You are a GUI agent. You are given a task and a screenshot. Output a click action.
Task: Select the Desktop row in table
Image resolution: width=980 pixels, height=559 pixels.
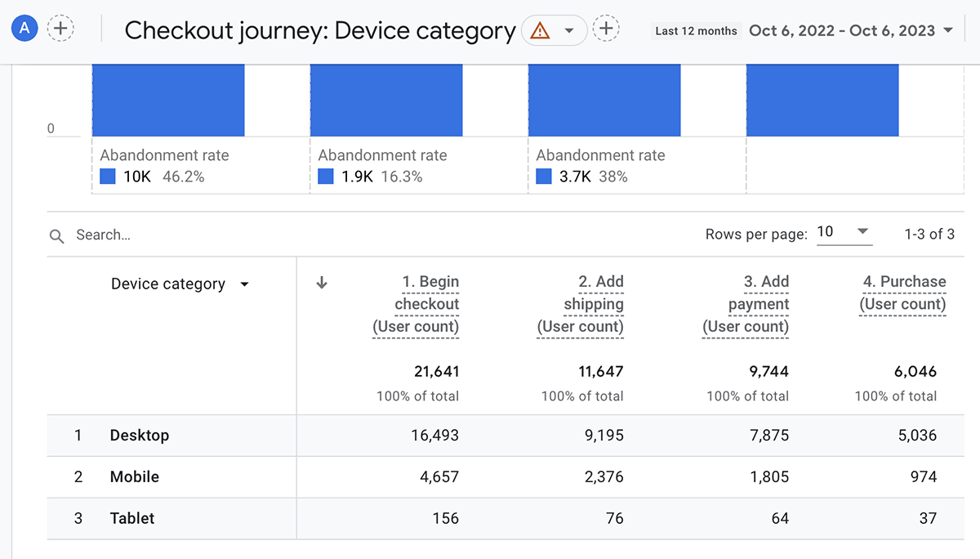140,436
